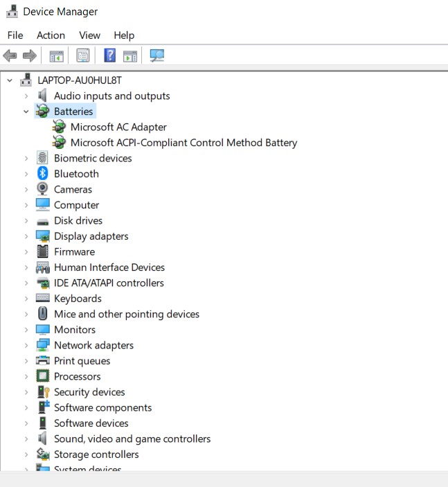448x487 pixels.
Task: Click the Microsoft AC Adapter icon
Action: coord(59,127)
